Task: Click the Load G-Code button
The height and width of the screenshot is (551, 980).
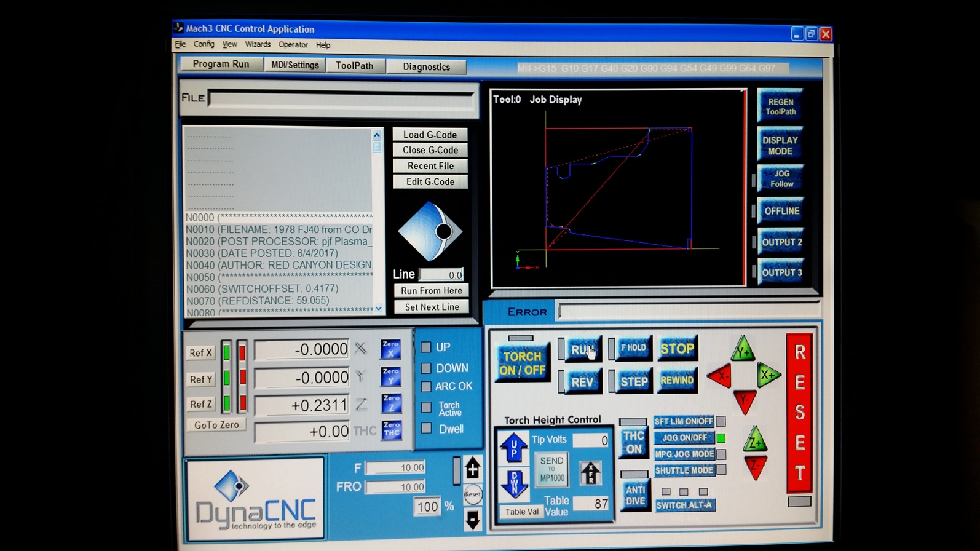Action: click(x=430, y=135)
